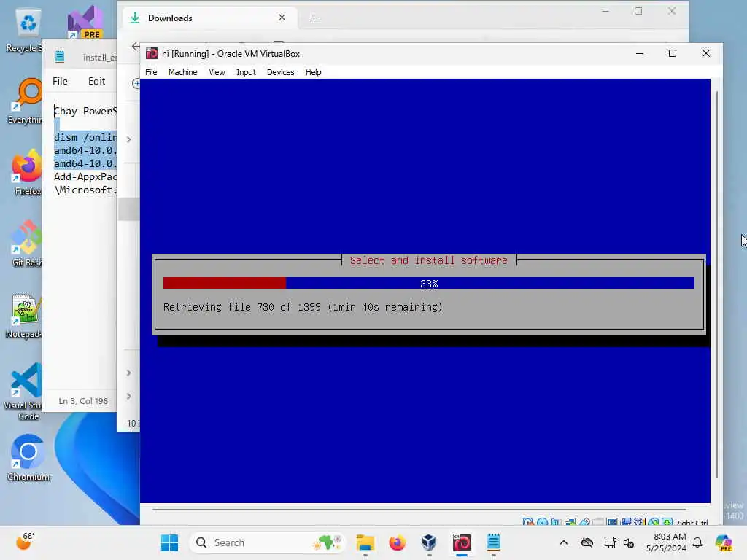Click the optical disc indicator in VirtualBox status bar

coord(542,522)
